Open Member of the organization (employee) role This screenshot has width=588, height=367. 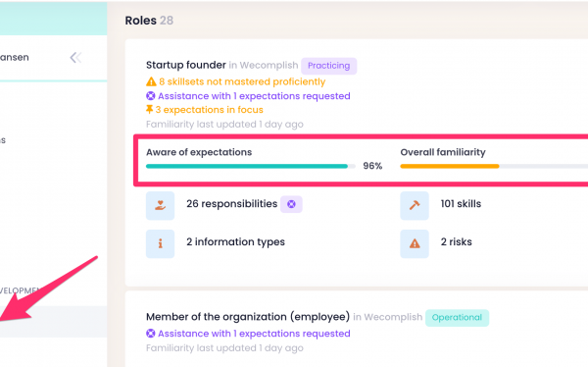tap(248, 317)
